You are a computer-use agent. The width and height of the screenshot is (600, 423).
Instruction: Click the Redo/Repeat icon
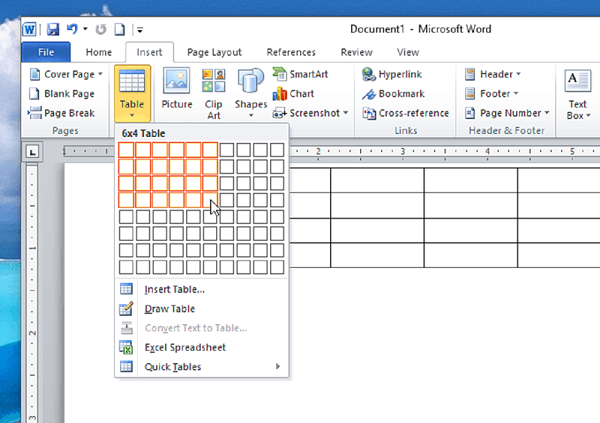point(101,29)
